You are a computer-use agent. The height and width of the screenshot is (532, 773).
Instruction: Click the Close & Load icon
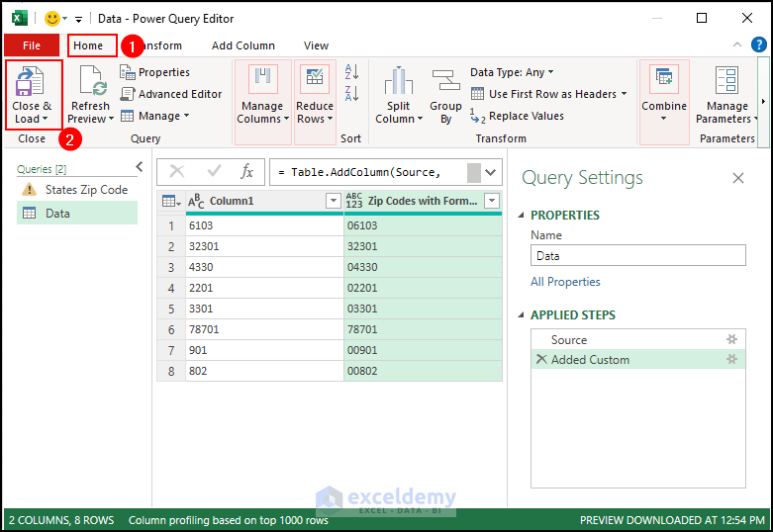pos(30,81)
